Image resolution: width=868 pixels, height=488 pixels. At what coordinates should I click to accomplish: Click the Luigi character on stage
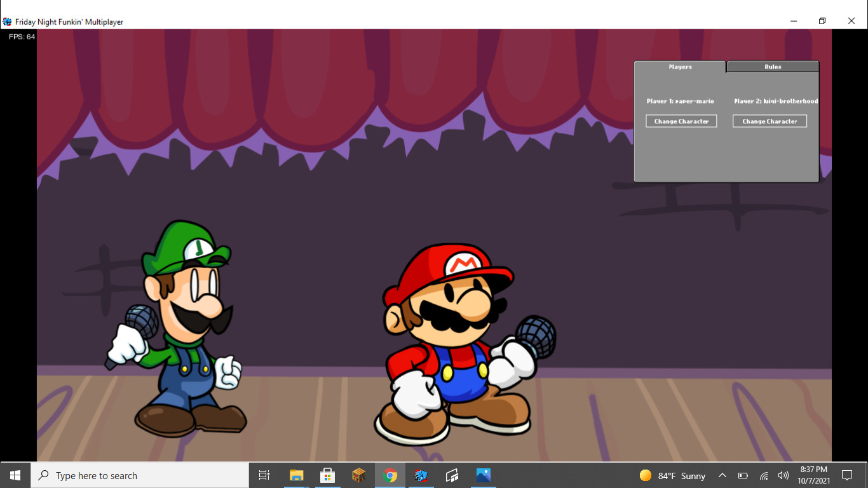coord(184,330)
